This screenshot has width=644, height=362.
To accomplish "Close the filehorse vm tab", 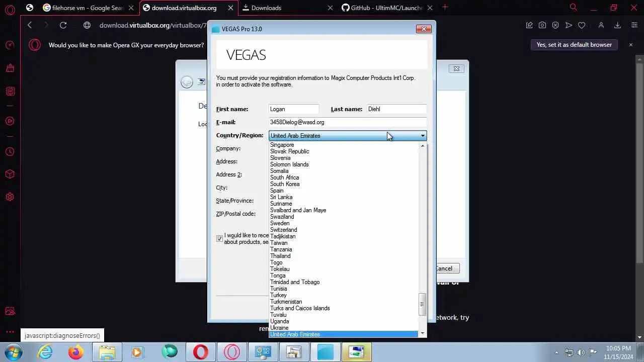I will point(131,8).
